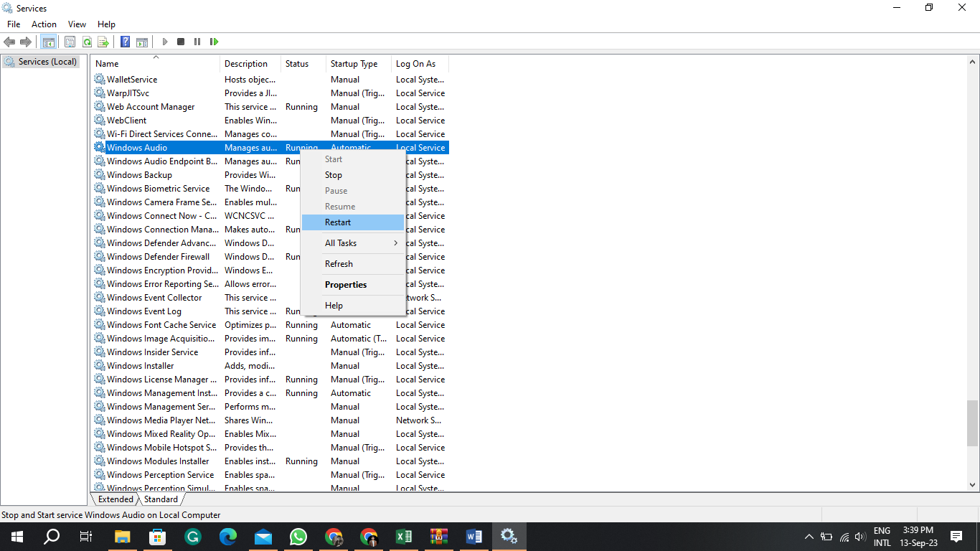The width and height of the screenshot is (980, 551).
Task: Choose Restart in the context menu
Action: coord(353,222)
